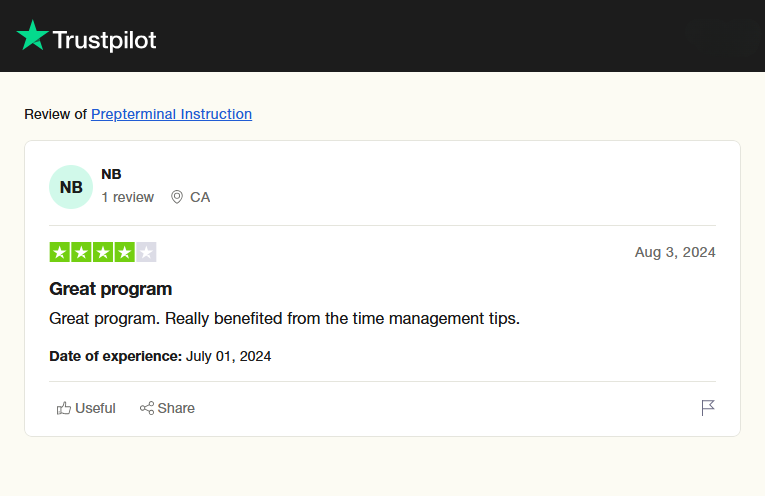Screen dimensions: 765x496
Task: Open reviewer name NB profile
Action: click(x=111, y=174)
